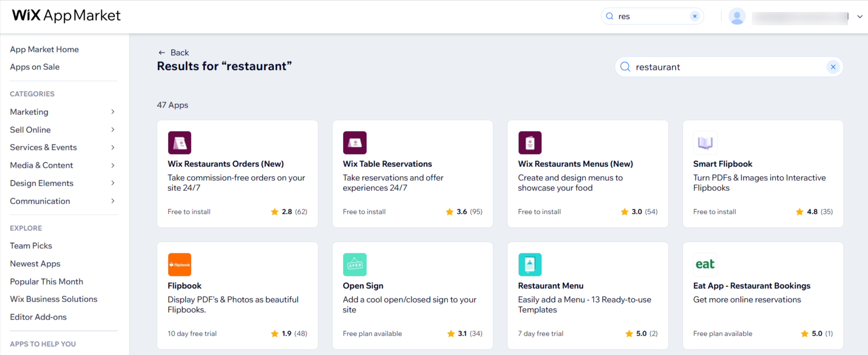Select the Marketing category
The height and width of the screenshot is (355, 868).
click(29, 112)
